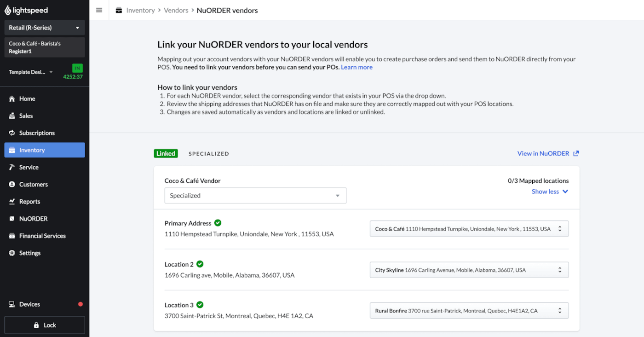Viewport: 644px width, 337px height.
Task: Click Inventory breadcrumb link
Action: pos(140,10)
